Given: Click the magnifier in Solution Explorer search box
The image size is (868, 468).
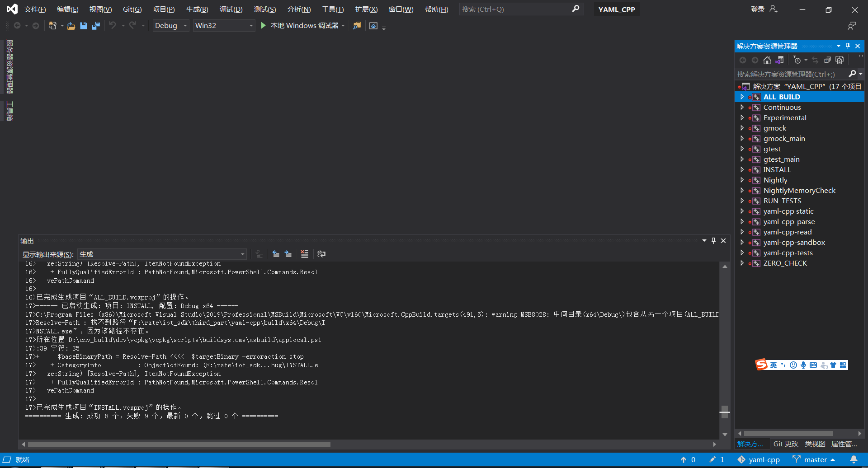Looking at the screenshot, I should pos(853,74).
